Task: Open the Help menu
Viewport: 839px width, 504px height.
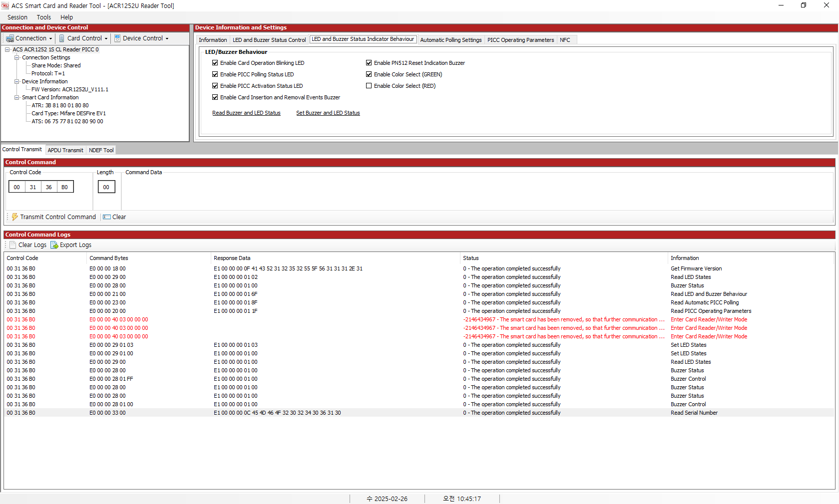Action: (66, 17)
